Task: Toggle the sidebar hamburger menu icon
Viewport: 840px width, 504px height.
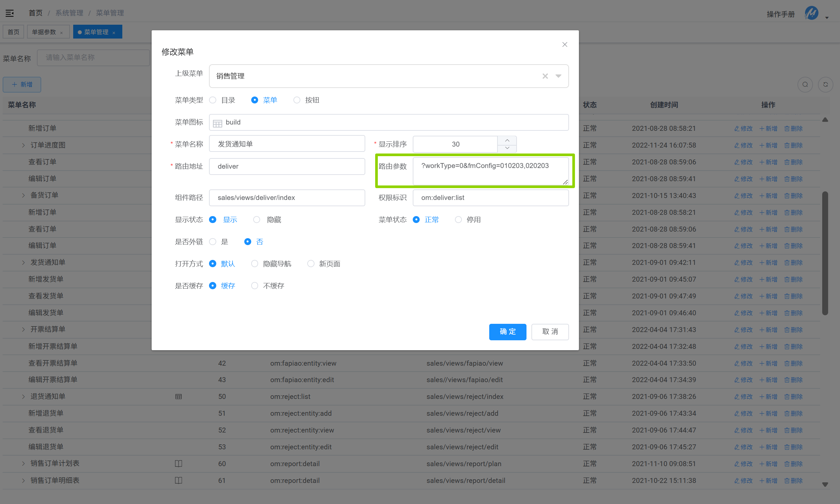Action: (10, 13)
